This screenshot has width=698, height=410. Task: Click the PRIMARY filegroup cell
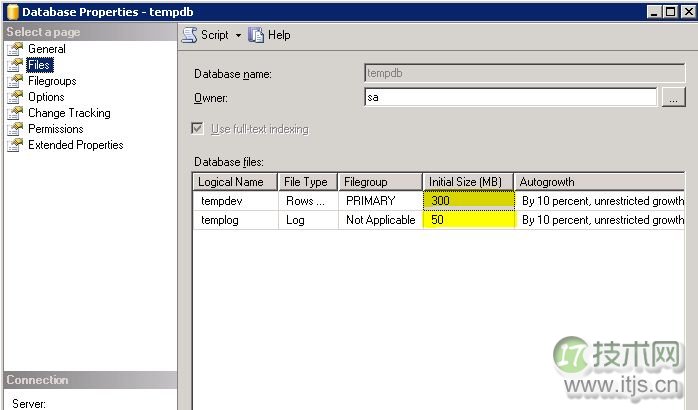[x=381, y=201]
